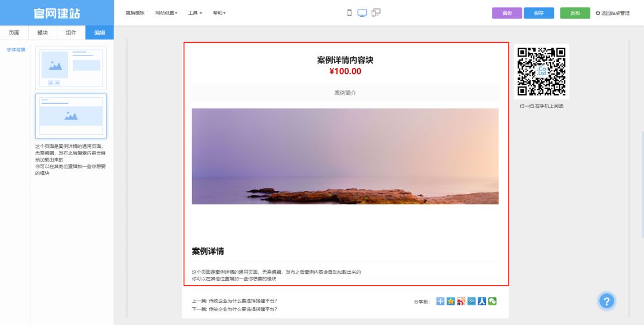Expand the 网站设置 dropdown menu
This screenshot has height=325, width=644.
pos(166,13)
